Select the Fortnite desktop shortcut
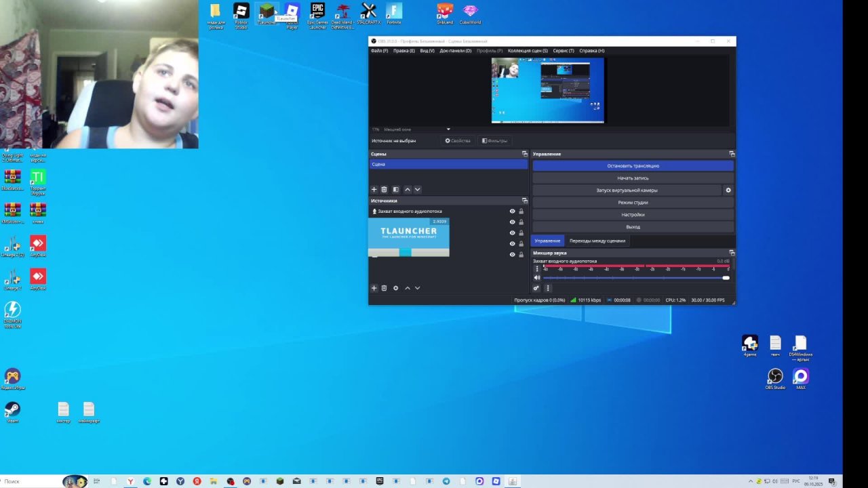Screen dimensions: 868x488 point(394,14)
